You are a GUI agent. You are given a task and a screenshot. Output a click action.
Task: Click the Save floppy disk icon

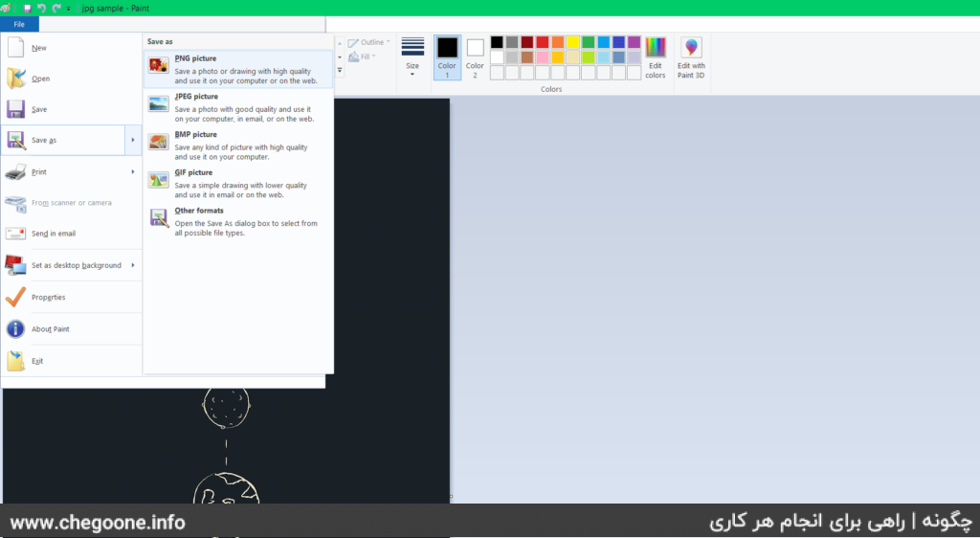click(15, 109)
